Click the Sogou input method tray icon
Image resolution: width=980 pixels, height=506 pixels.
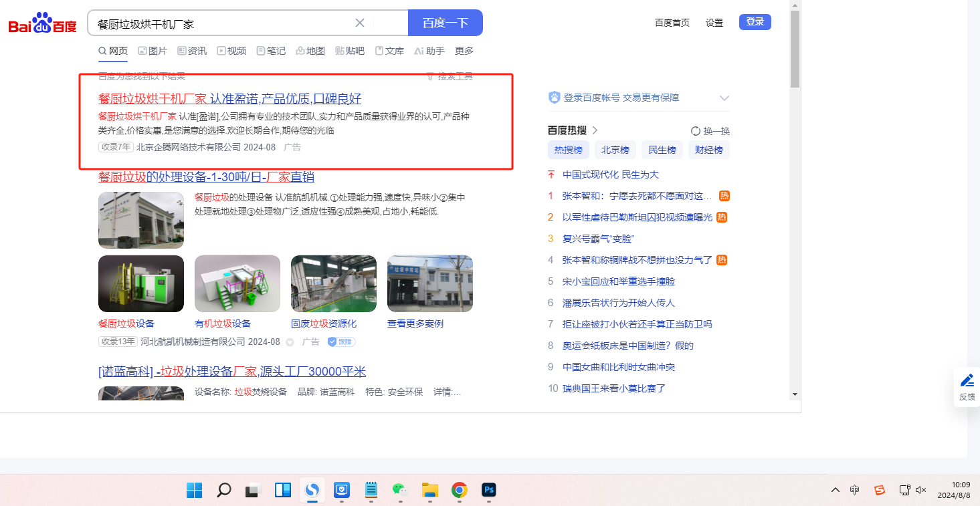point(880,490)
